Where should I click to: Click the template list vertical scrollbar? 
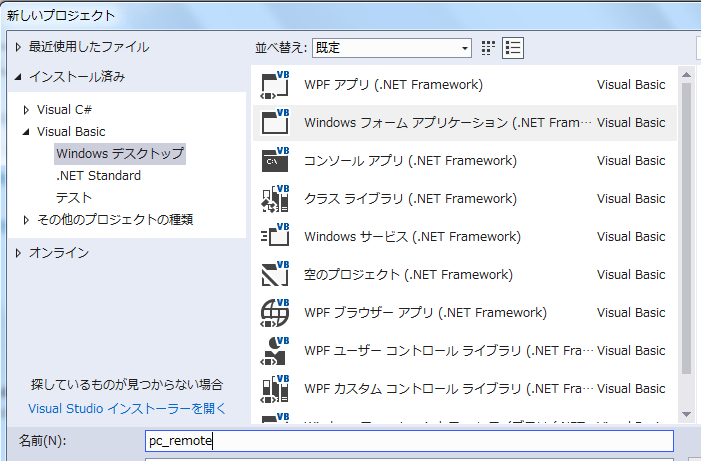[x=686, y=230]
